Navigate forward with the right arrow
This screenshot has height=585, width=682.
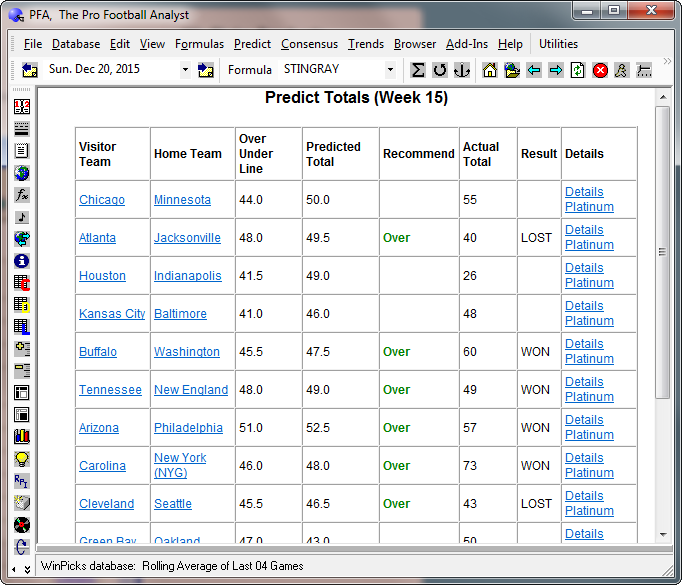pyautogui.click(x=556, y=70)
